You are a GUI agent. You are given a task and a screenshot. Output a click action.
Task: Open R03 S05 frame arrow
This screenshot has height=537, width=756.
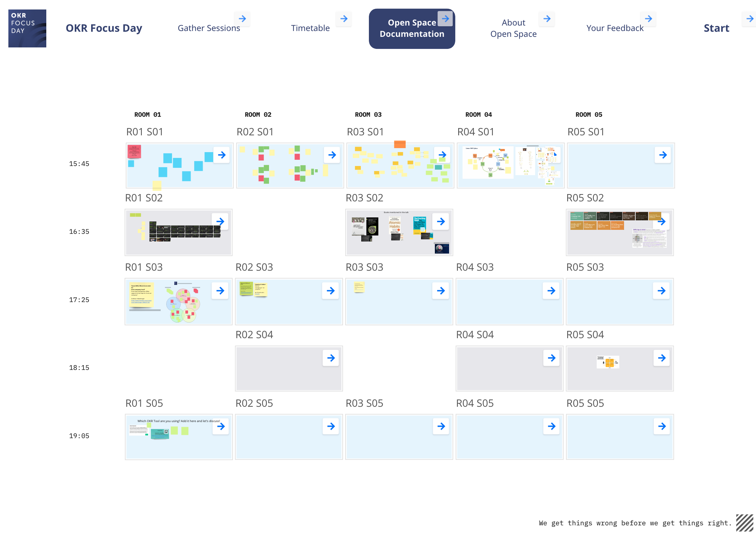(x=441, y=426)
